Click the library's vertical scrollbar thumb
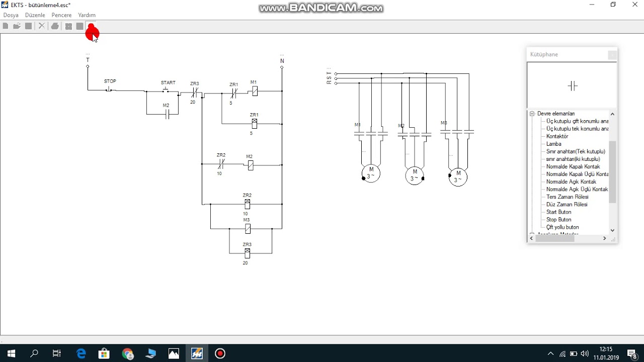The image size is (644, 362). [x=612, y=172]
